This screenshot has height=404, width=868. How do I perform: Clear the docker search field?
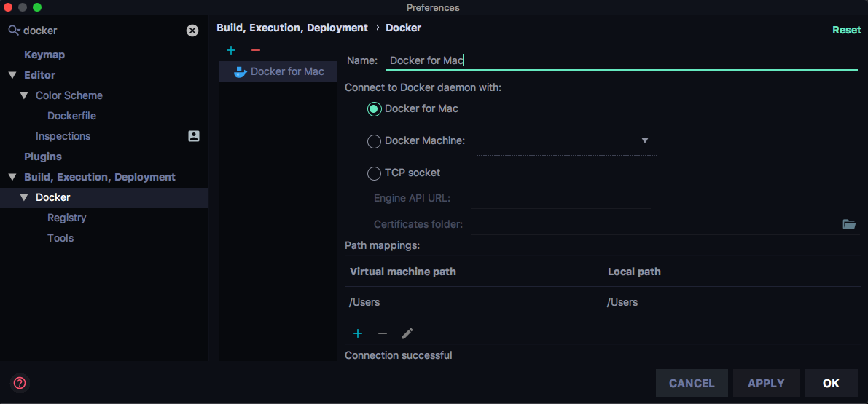point(192,31)
